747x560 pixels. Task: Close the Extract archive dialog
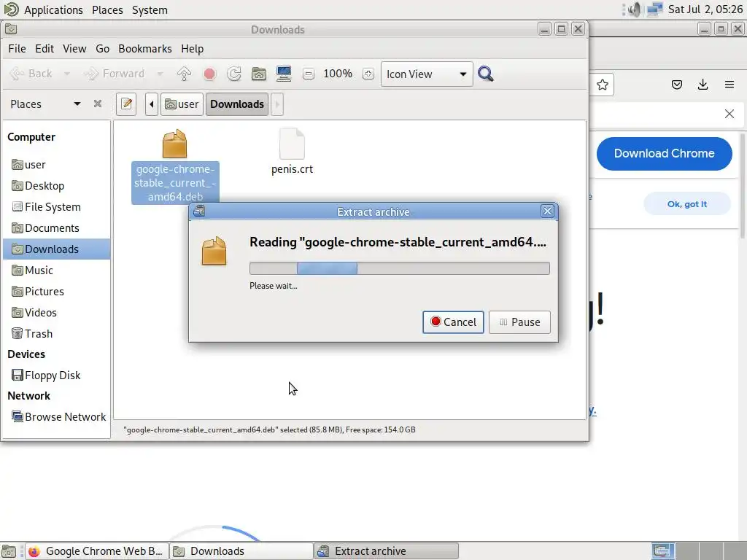click(547, 211)
